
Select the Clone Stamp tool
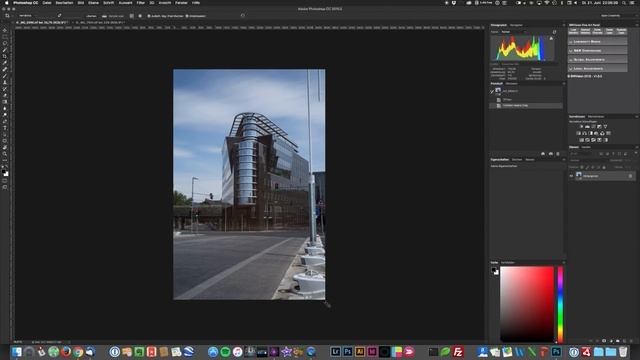(x=5, y=83)
